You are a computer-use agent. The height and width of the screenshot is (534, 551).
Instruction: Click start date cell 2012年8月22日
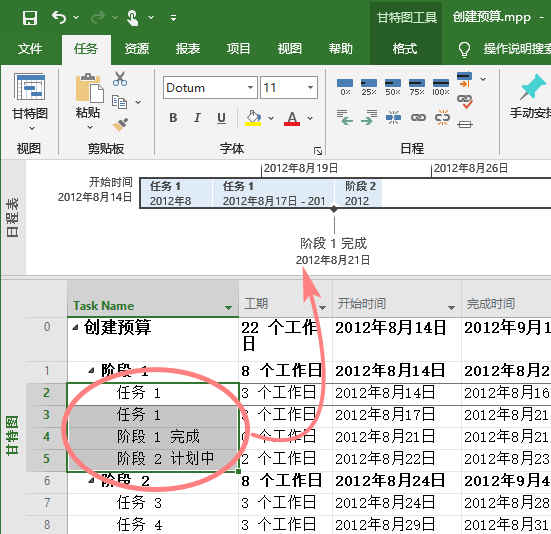397,459
